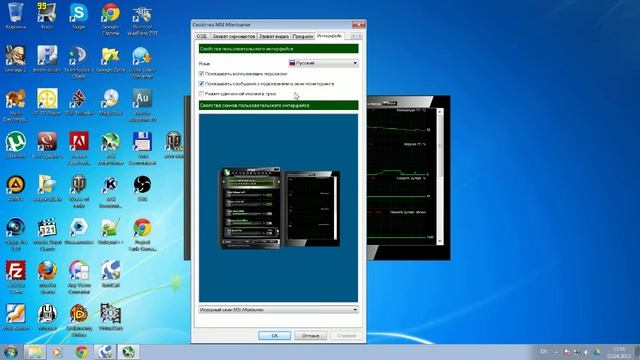Screen dimensions: 640x360
Task: Open the Adobe Audition 'Au' desktop shortcut
Action: 142,105
